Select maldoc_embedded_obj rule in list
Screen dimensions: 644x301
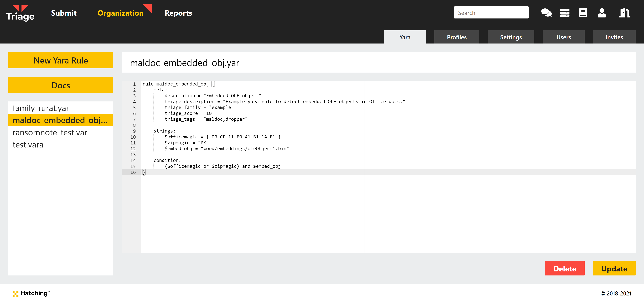tap(61, 120)
